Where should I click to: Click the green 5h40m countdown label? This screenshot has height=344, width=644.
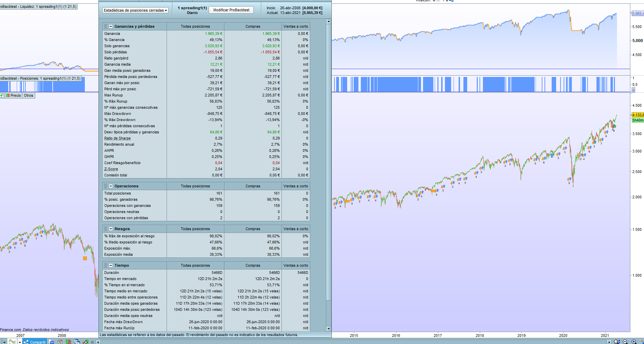coord(638,120)
